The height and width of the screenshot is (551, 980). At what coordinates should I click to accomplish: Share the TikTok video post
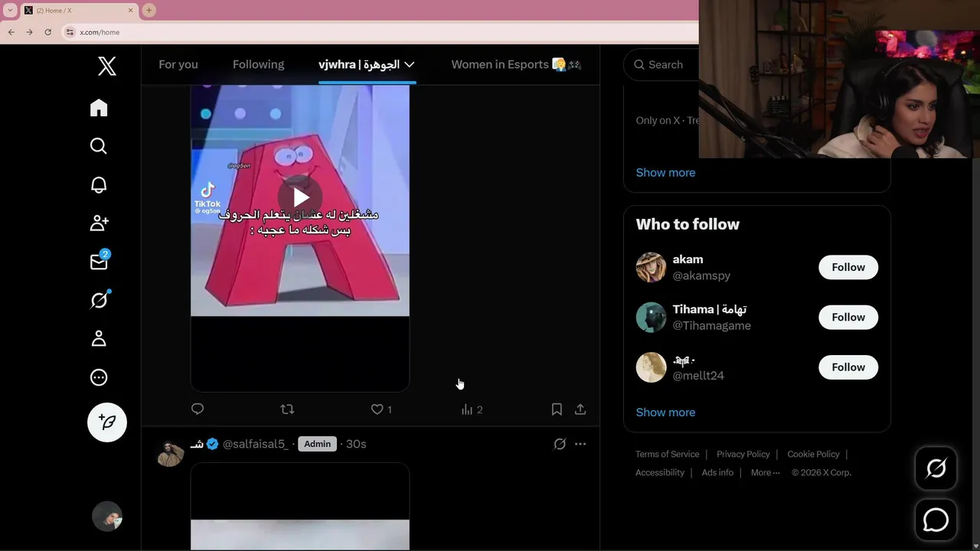pyautogui.click(x=580, y=409)
